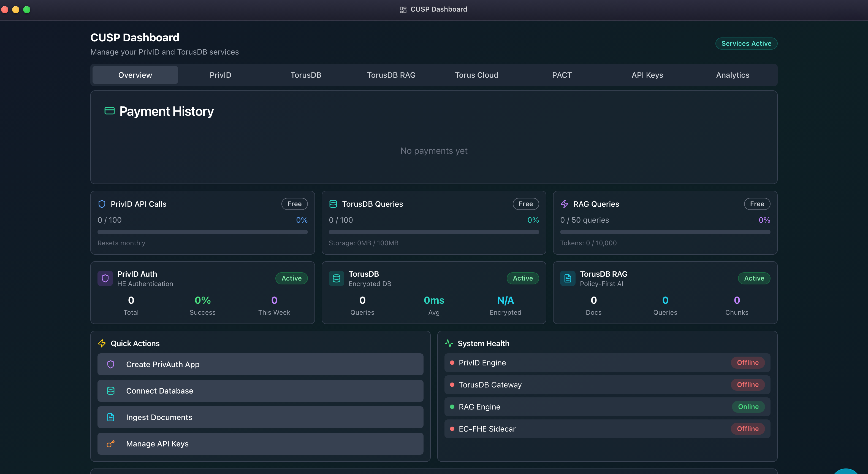
Task: Click the Online status for RAG Engine
Action: (748, 407)
